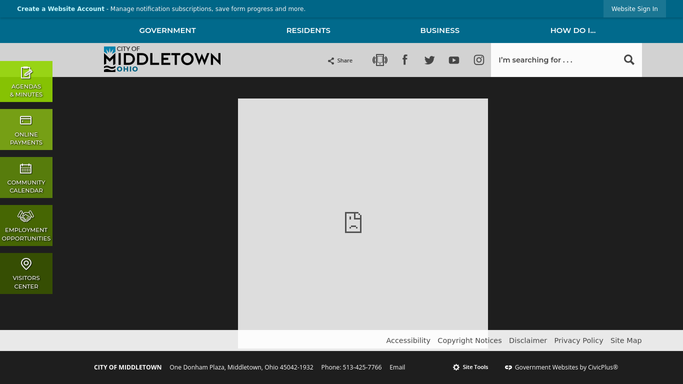Open Online Payments quick link
The height and width of the screenshot is (384, 683).
click(x=26, y=129)
